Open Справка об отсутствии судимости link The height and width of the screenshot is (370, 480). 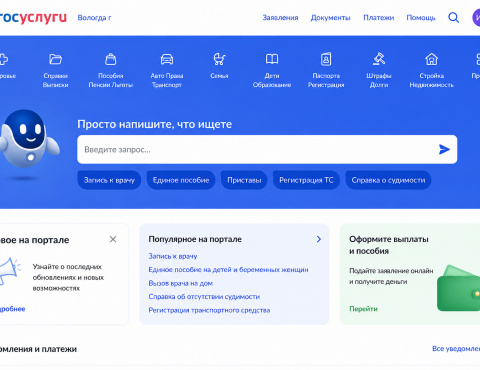pos(204,297)
